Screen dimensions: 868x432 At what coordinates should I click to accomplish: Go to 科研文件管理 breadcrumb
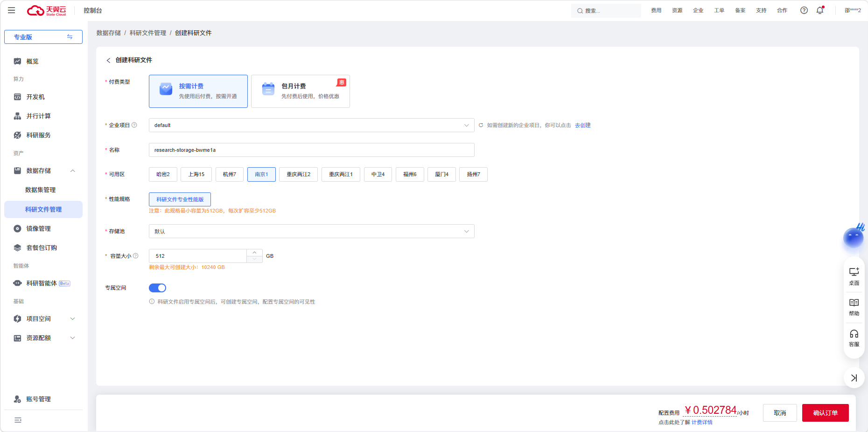(148, 33)
